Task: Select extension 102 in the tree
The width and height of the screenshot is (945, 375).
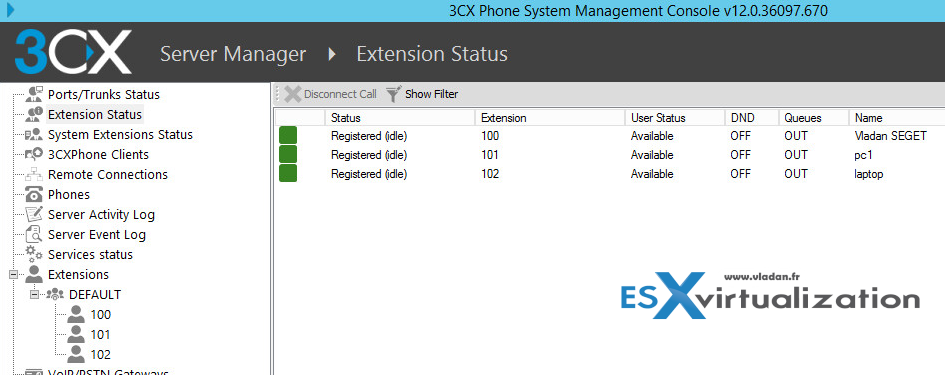Action: [101, 354]
